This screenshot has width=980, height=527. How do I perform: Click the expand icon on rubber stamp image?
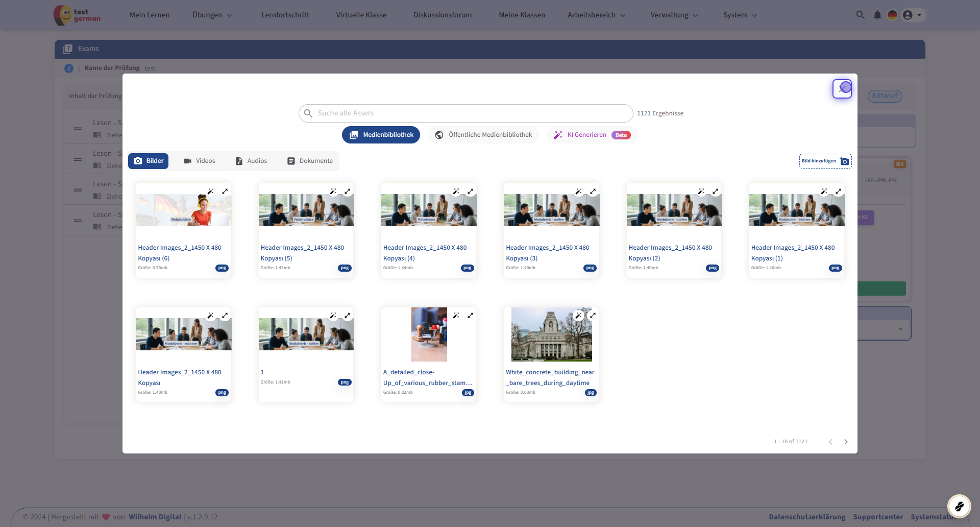click(x=470, y=316)
